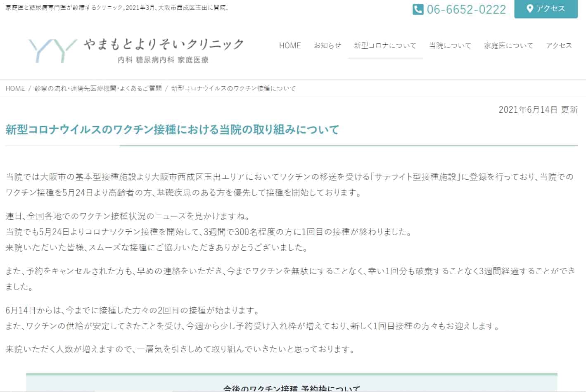This screenshot has width=586, height=392.
Task: Click the line 当院でも5月24日よりコロナワクチン接種を開始
Action: click(x=209, y=232)
